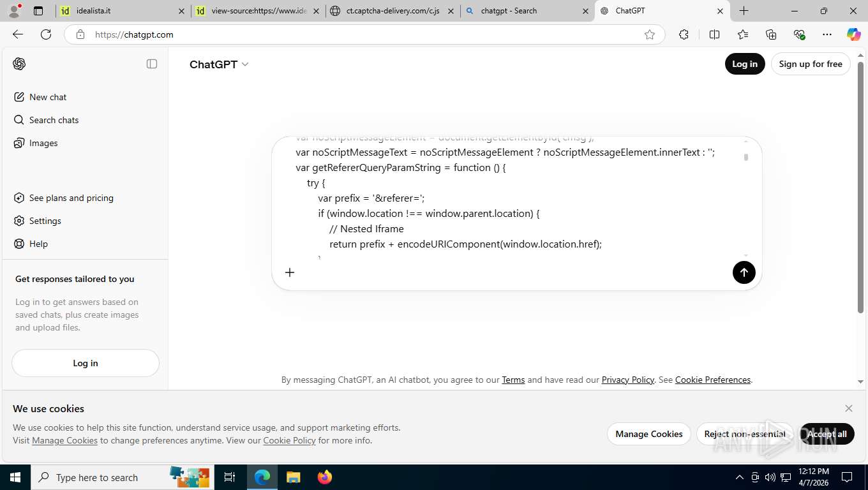Open Collections icon in toolbar
The width and height of the screenshot is (868, 490).
click(x=771, y=34)
